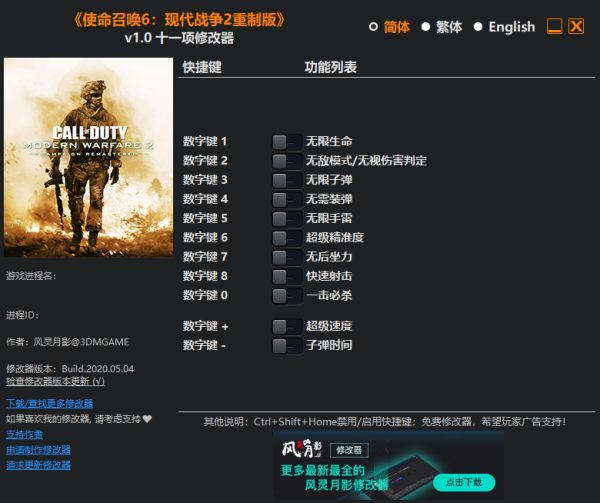Toggle 超级精准度 switch
This screenshot has height=503, width=600.
[287, 238]
